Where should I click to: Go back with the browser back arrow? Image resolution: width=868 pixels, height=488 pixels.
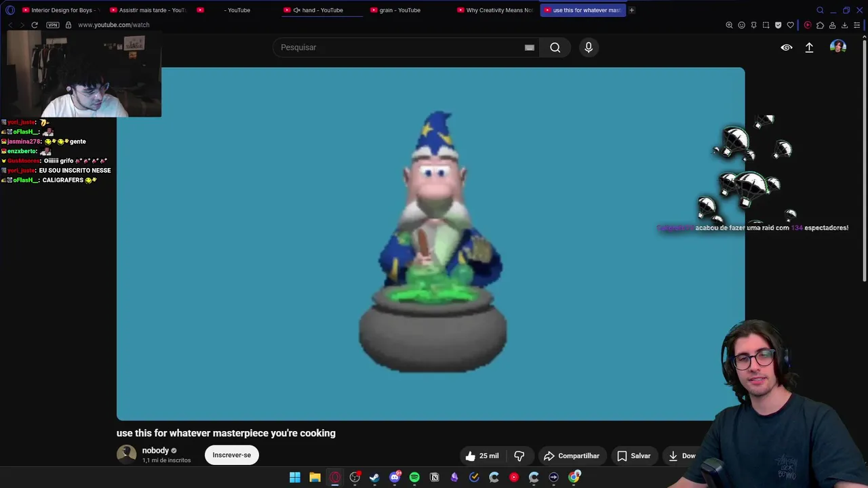[10, 25]
